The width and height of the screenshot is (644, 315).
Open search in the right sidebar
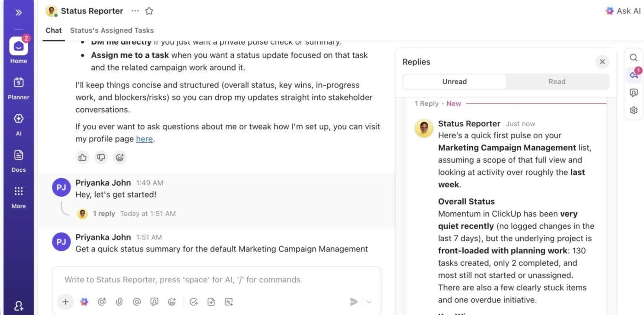point(633,57)
